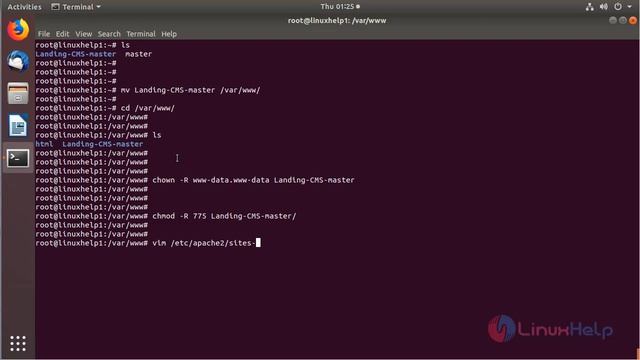The image size is (640, 360).
Task: Open the Activities overview
Action: point(24,7)
